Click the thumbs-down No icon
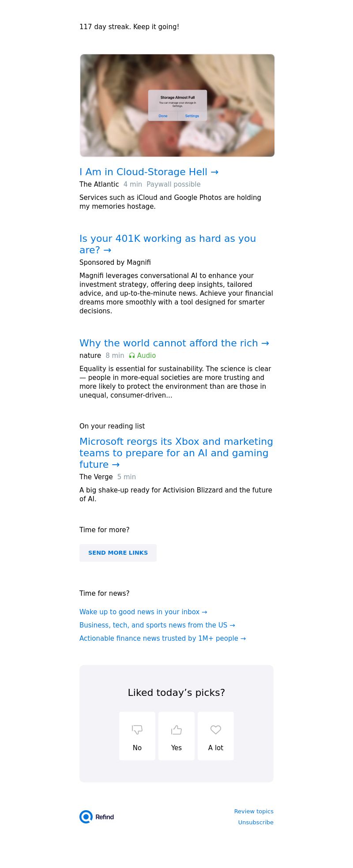353x868 pixels. 137,730
